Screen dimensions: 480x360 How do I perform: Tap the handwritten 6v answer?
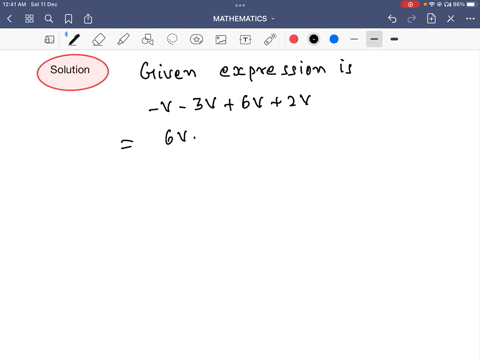click(x=180, y=137)
